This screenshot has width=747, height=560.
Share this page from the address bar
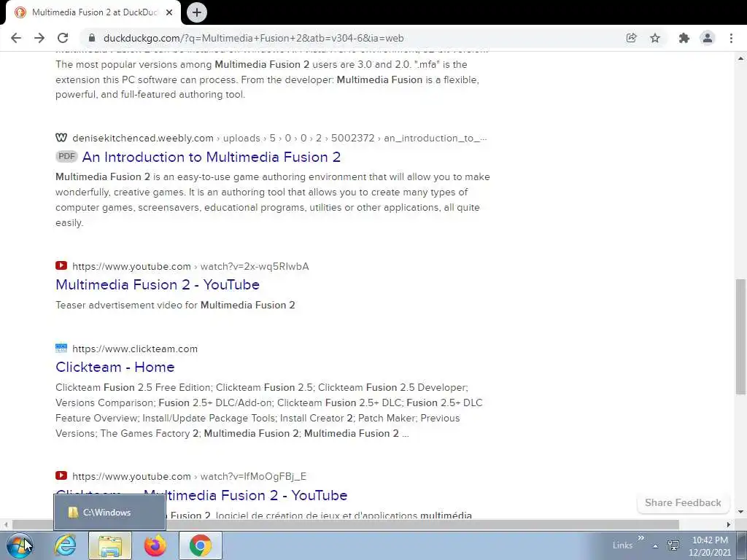pos(632,38)
